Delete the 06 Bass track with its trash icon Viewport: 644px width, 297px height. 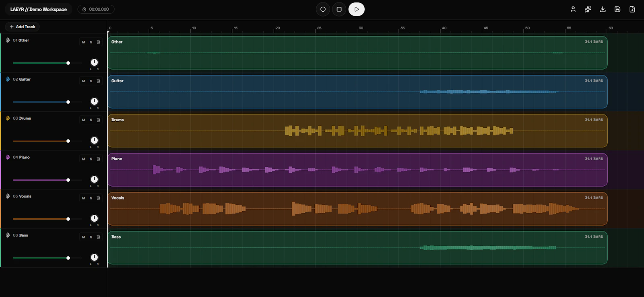[98, 237]
